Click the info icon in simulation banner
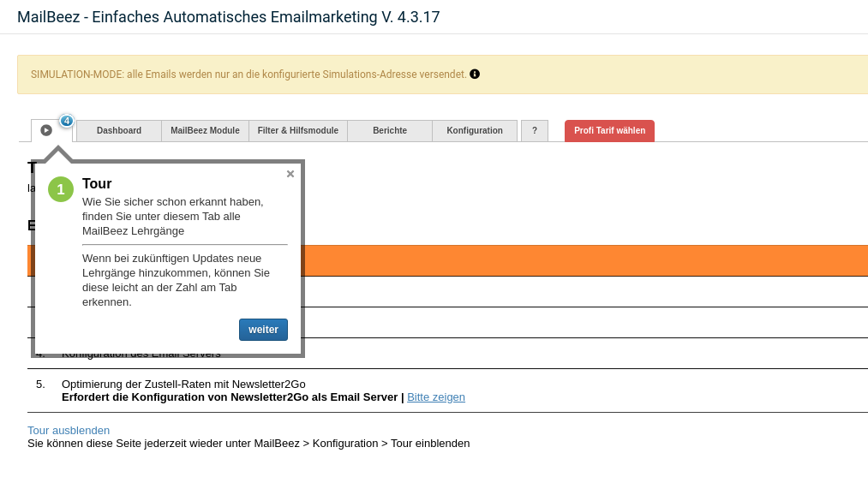Screen dimensions: 868x483 [475, 74]
